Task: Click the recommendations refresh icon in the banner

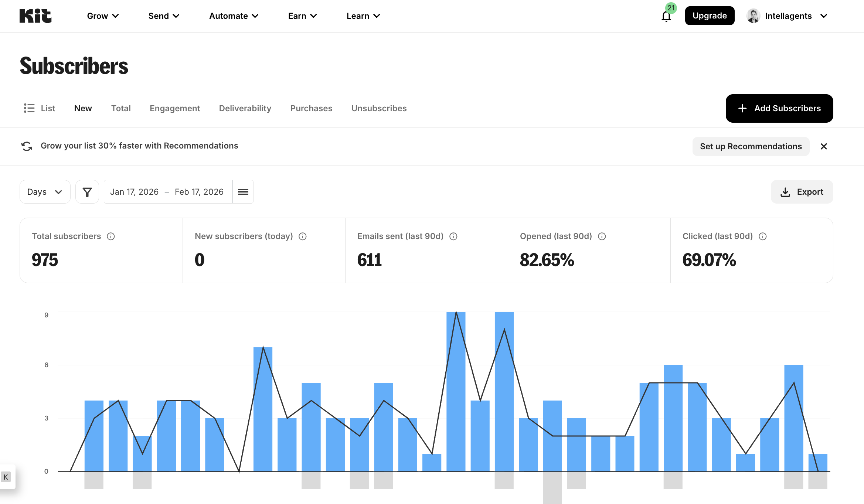Action: (26, 146)
